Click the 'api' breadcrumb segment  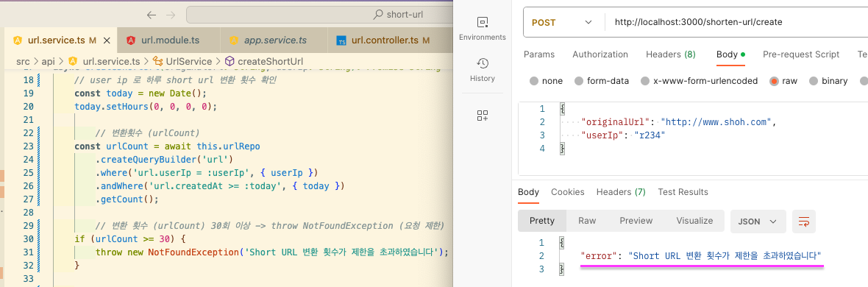tap(49, 61)
